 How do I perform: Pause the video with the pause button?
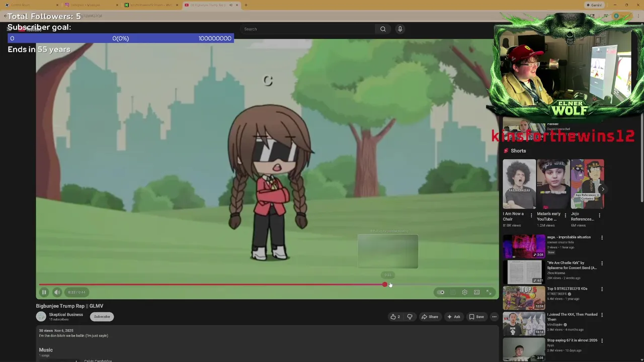(44, 292)
